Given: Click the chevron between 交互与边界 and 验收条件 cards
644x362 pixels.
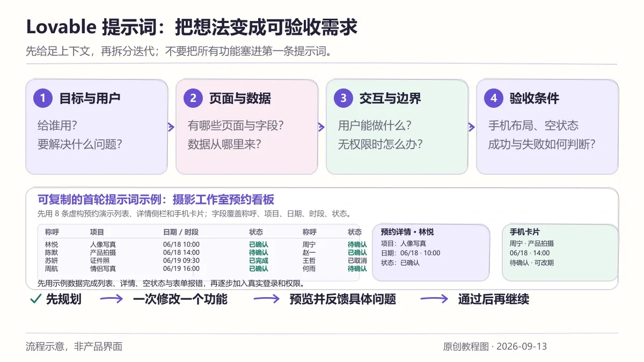Looking at the screenshot, I should point(472,127).
